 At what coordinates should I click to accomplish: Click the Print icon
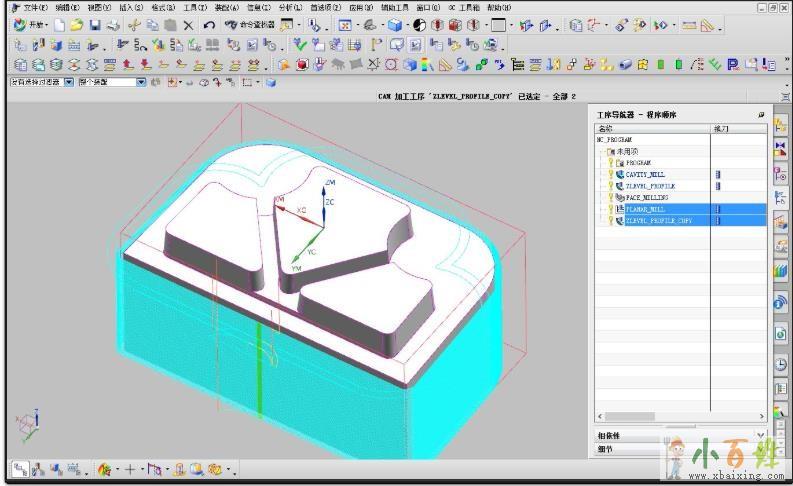113,25
